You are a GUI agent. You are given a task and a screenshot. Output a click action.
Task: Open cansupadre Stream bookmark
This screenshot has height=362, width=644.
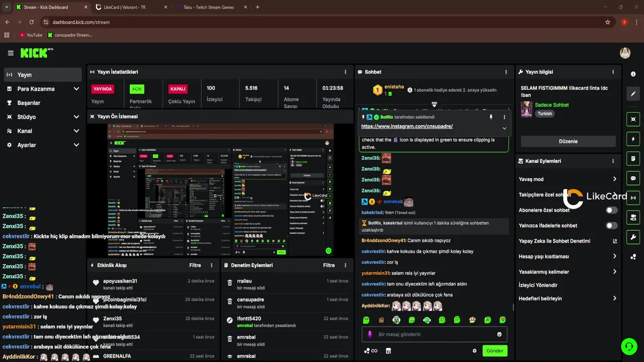pos(70,35)
